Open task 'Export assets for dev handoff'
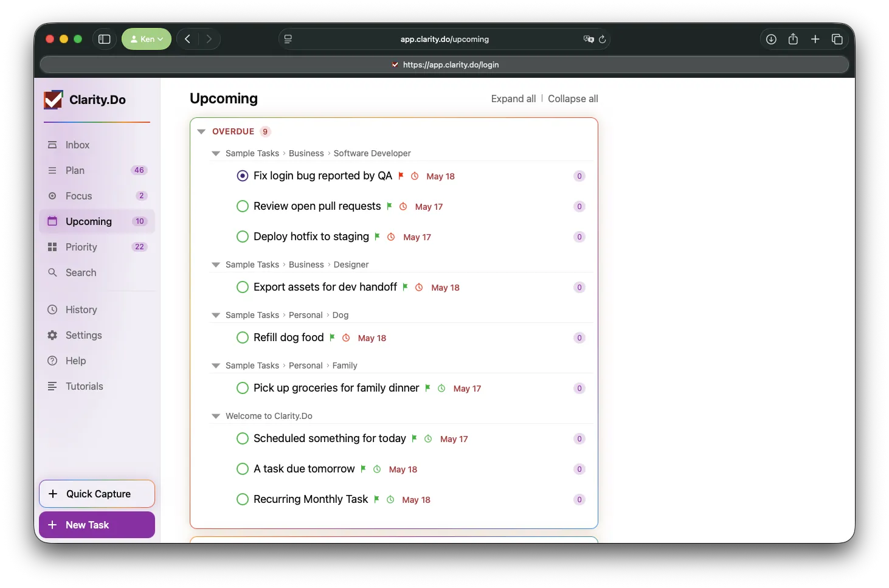Image resolution: width=889 pixels, height=588 pixels. 325,287
